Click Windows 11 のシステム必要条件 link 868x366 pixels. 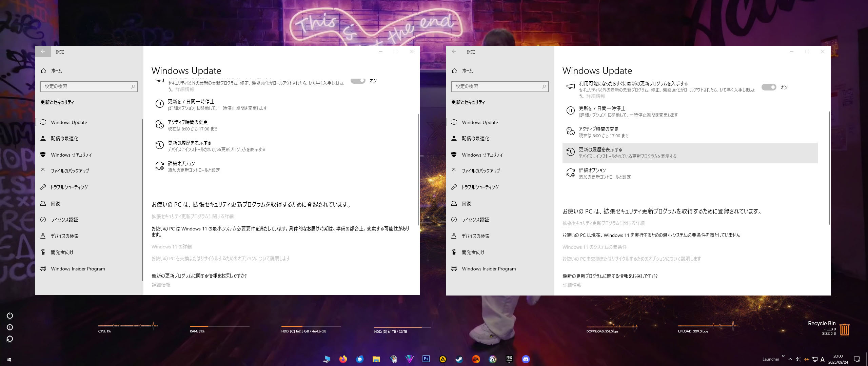(594, 247)
